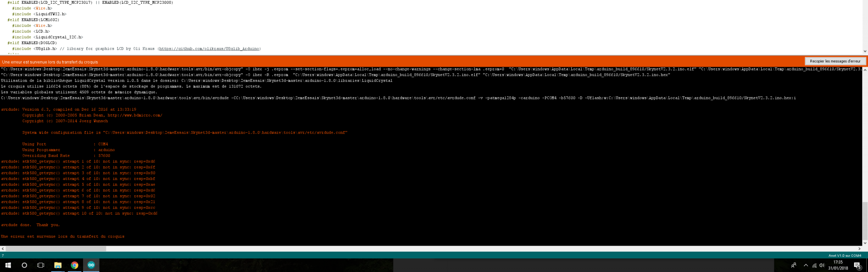Click the stk500_getsync attempt 10 of 10 line

point(79,213)
